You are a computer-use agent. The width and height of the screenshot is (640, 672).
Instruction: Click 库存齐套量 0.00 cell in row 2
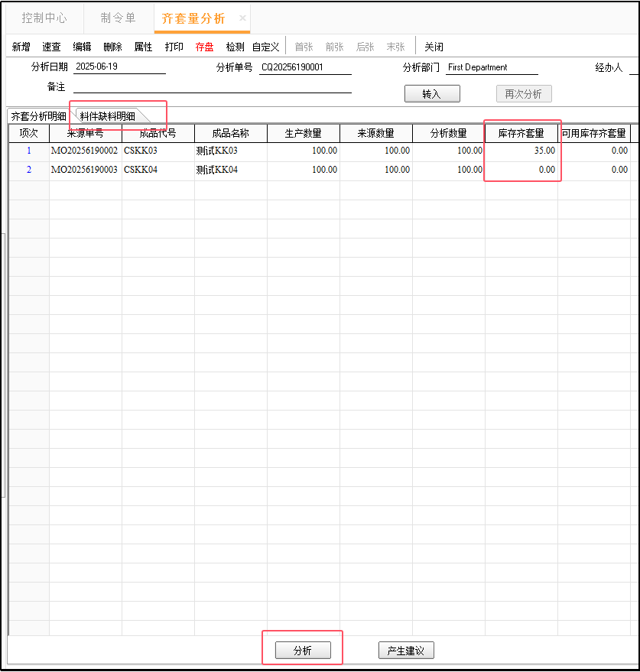pyautogui.click(x=521, y=170)
